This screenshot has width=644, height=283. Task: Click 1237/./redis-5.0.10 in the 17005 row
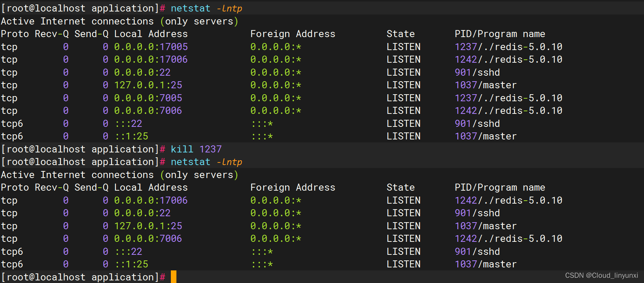[508, 47]
